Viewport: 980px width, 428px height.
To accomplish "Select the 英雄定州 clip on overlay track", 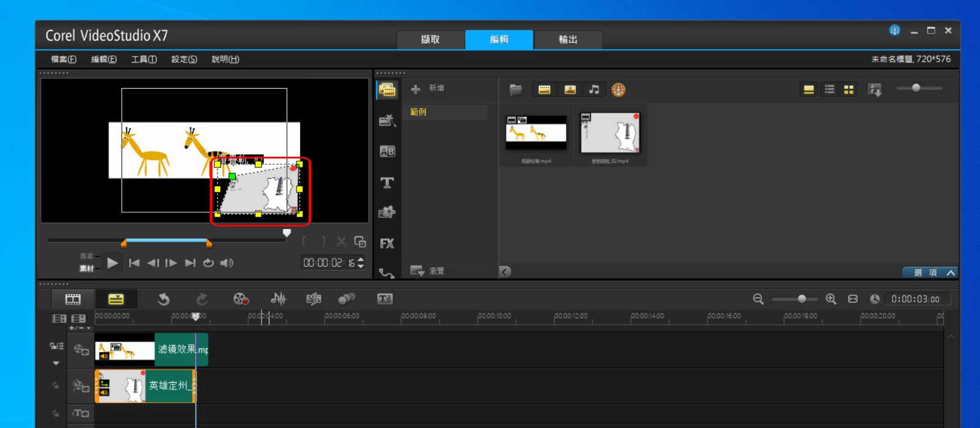I will coord(145,386).
